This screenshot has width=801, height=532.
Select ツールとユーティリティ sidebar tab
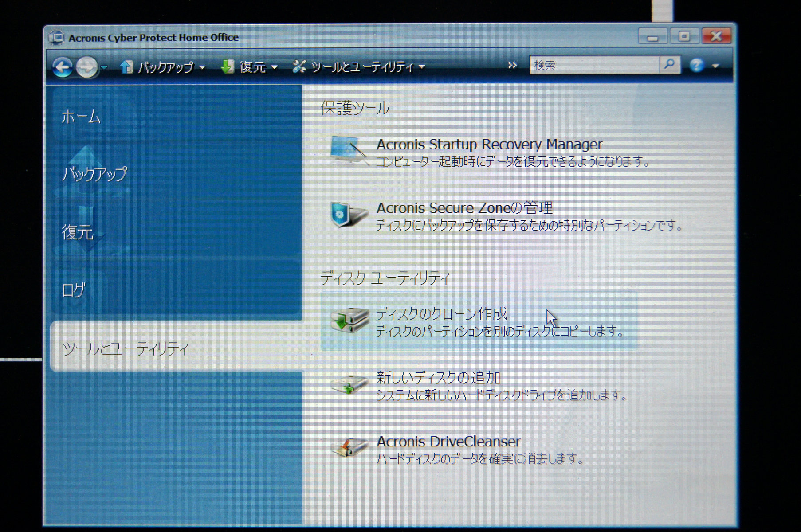tap(177, 347)
